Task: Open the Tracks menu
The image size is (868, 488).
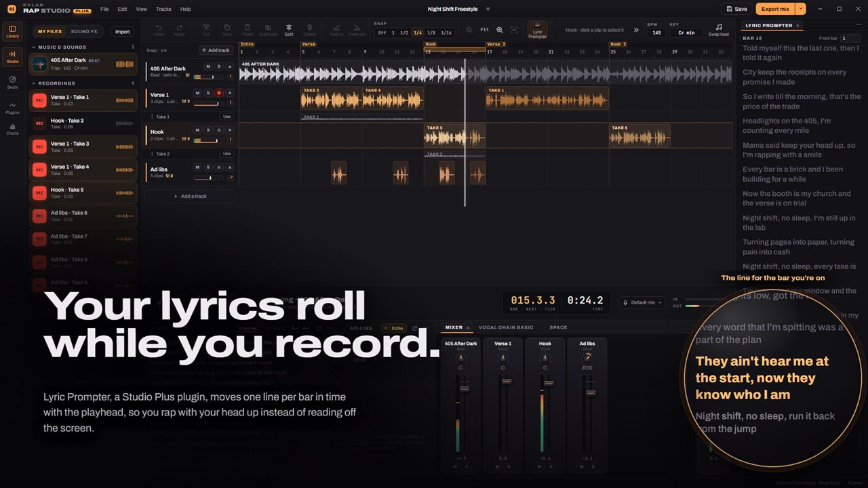Action: (x=163, y=9)
